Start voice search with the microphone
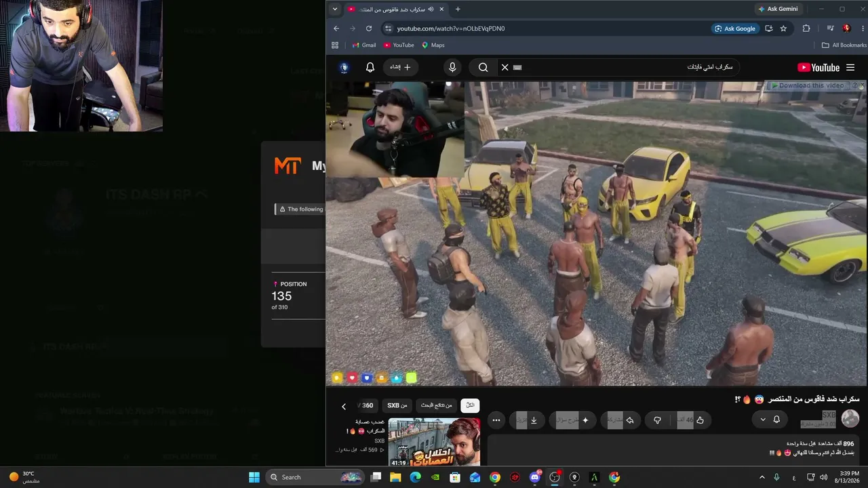868x488 pixels. coord(452,67)
